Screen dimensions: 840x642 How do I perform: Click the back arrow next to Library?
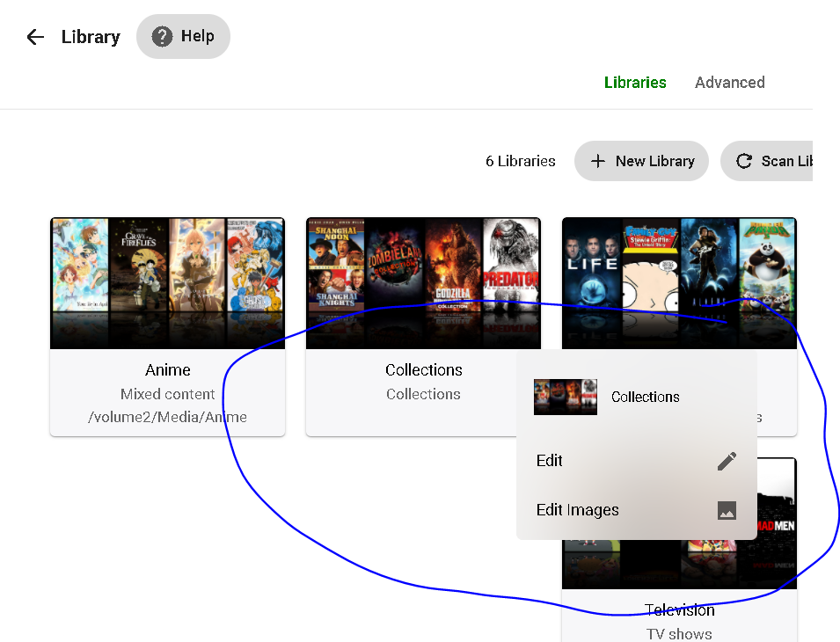pyautogui.click(x=35, y=37)
